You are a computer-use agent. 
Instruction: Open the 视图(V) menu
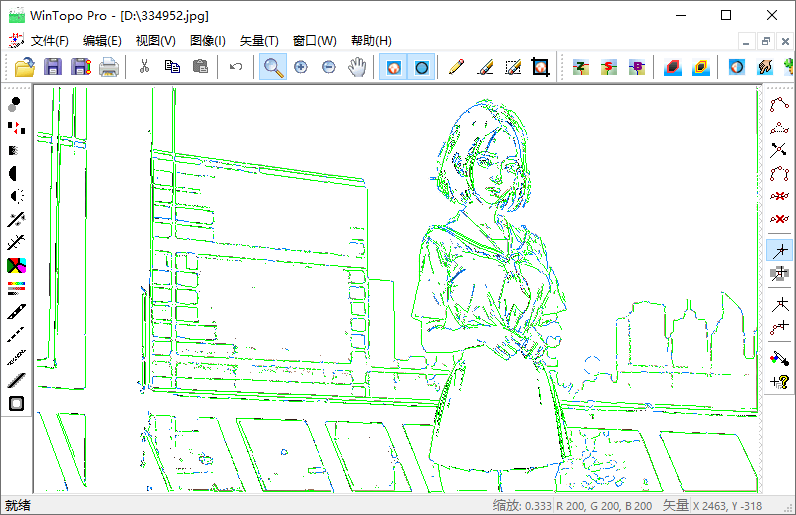point(155,41)
